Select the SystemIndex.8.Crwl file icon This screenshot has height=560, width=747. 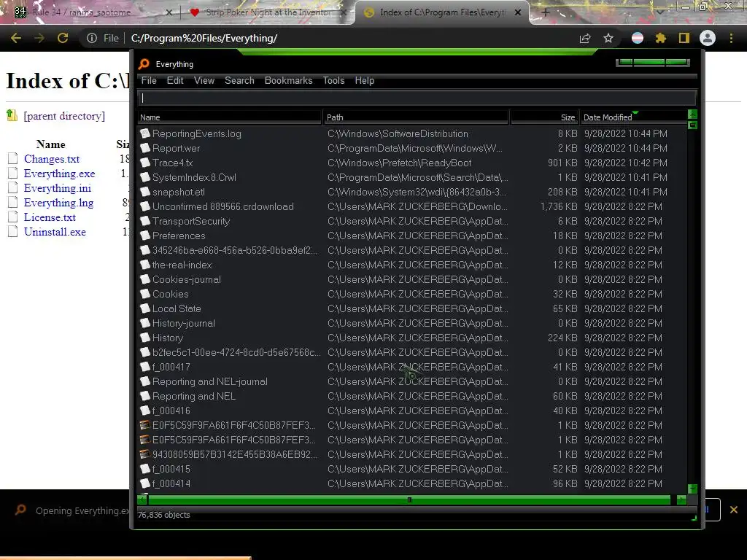click(x=145, y=177)
